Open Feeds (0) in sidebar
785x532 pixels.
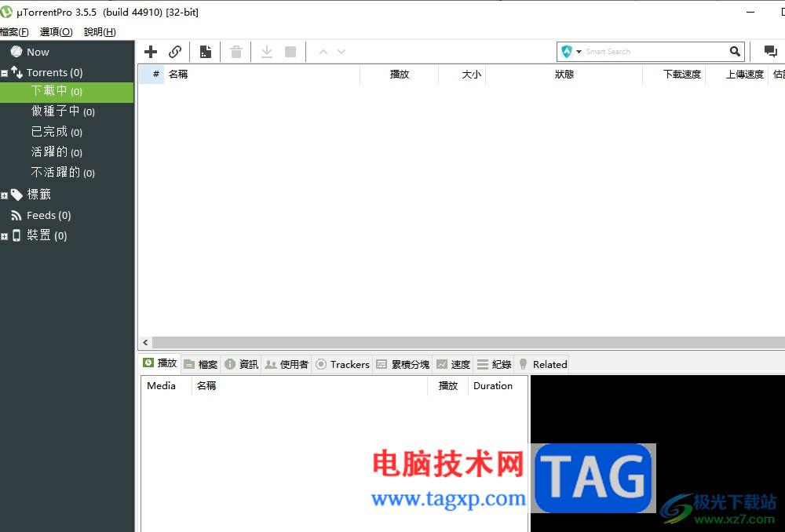coord(49,215)
